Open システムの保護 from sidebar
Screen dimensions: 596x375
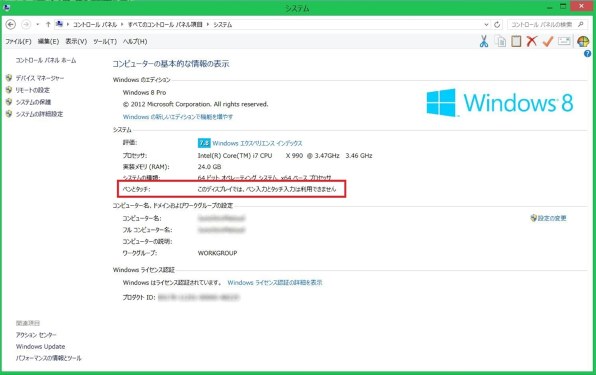click(33, 102)
